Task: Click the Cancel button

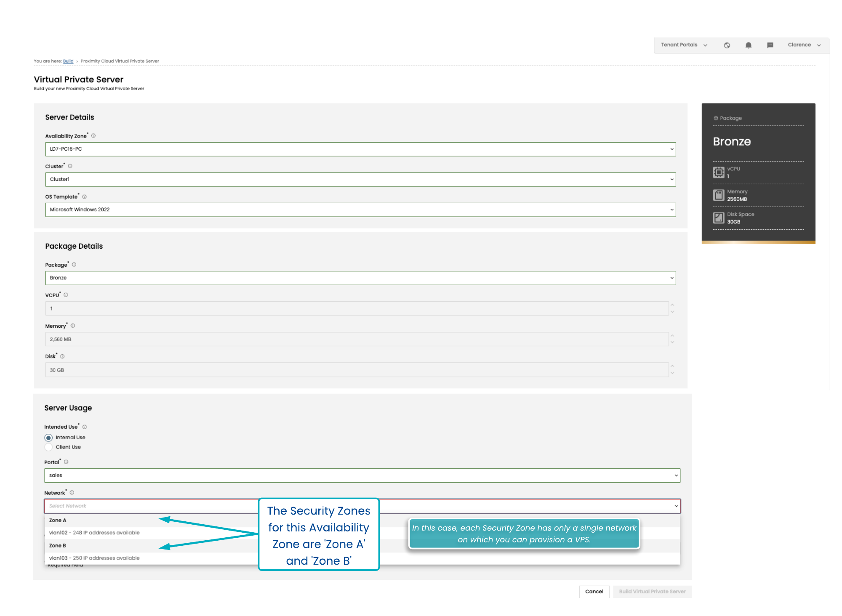Action: 594,592
